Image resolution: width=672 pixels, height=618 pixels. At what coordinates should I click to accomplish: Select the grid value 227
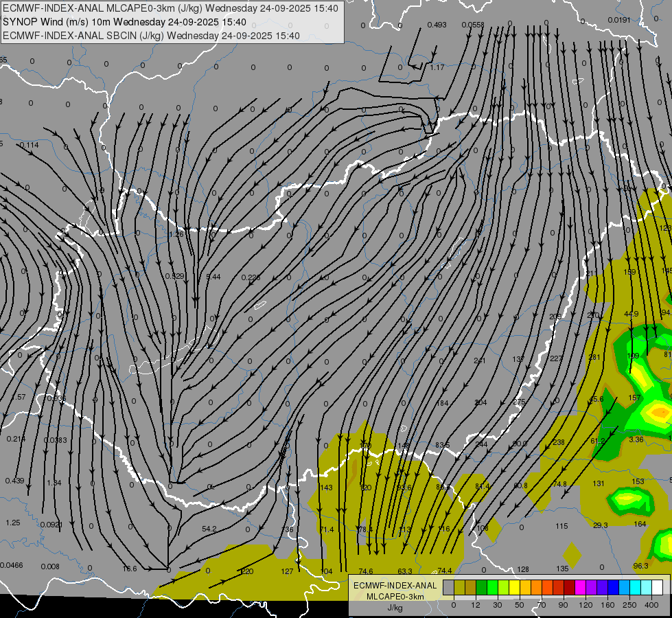pos(556,358)
